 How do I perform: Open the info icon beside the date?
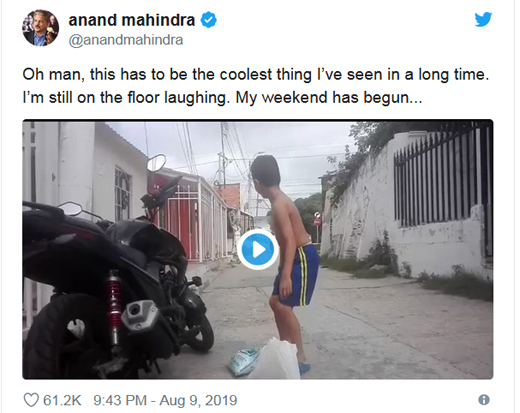[x=484, y=399]
